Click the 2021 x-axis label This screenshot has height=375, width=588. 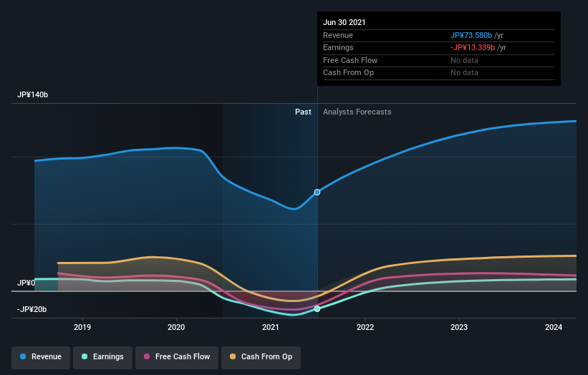coord(271,328)
